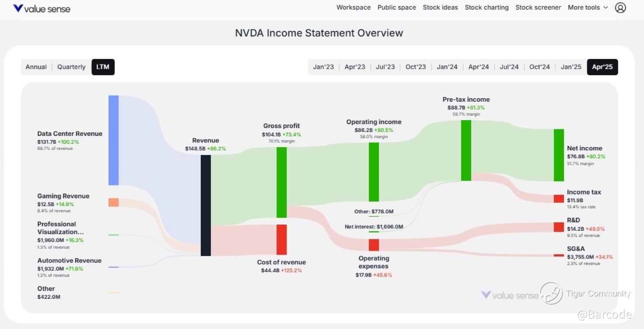Select the active Apr'25 period tab

(602, 67)
